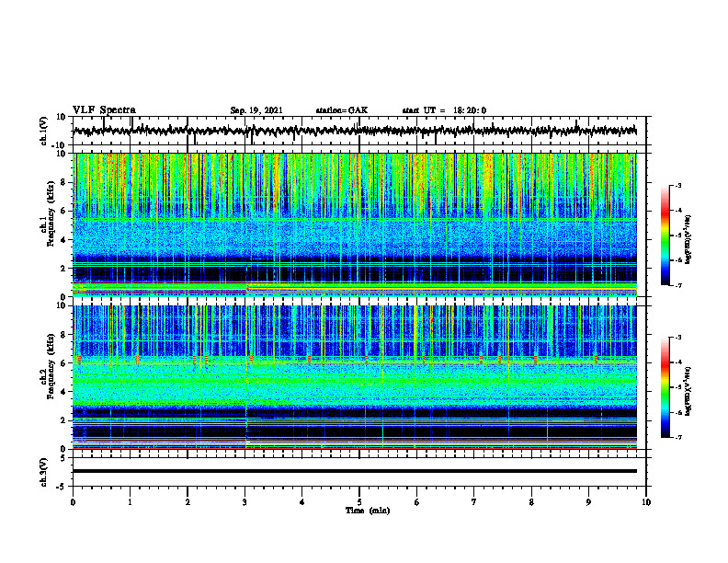Click the '10' tick label on time axis
Viewport: 728px width, 563px height.
646,502
